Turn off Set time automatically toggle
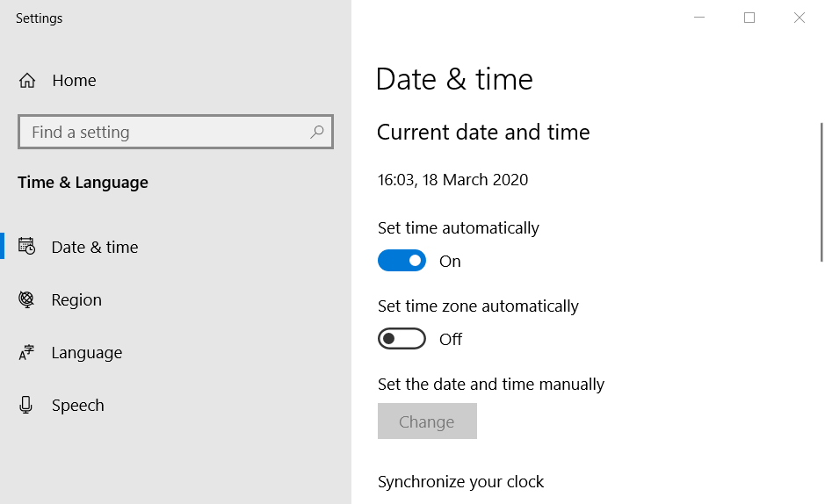Image resolution: width=825 pixels, height=504 pixels. tap(402, 261)
